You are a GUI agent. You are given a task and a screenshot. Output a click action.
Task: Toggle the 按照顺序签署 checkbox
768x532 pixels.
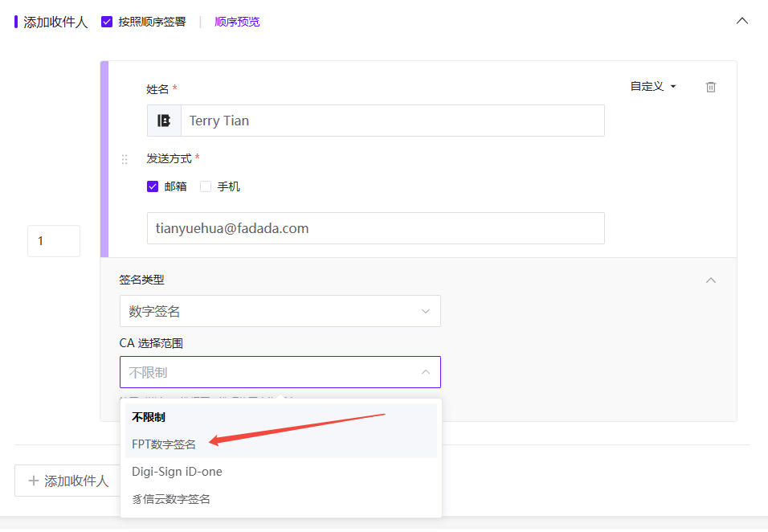tap(107, 22)
